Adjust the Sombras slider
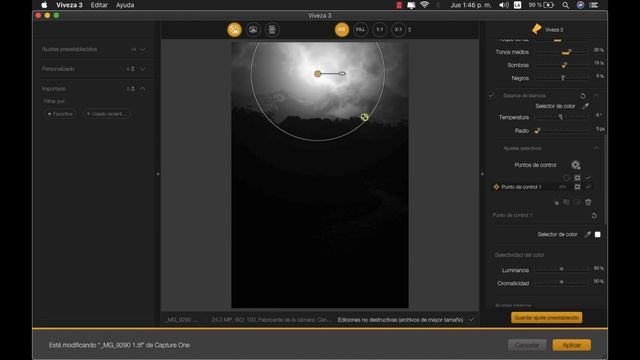640x360 pixels. tap(562, 65)
